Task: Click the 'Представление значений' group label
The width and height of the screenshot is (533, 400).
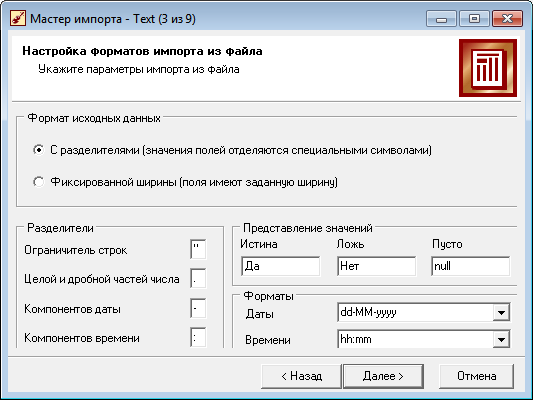Action: click(x=308, y=228)
